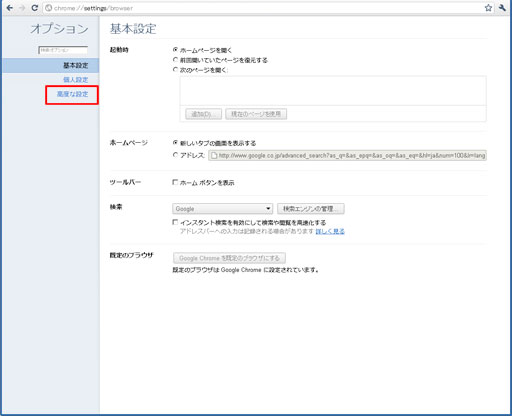Toggle the instant search checkbox
The image size is (512, 416).
(x=175, y=222)
